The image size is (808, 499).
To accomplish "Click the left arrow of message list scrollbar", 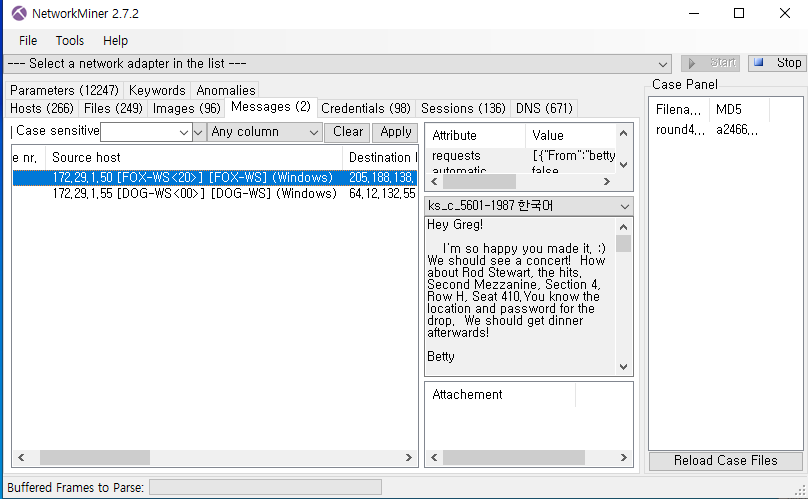I will pyautogui.click(x=21, y=457).
